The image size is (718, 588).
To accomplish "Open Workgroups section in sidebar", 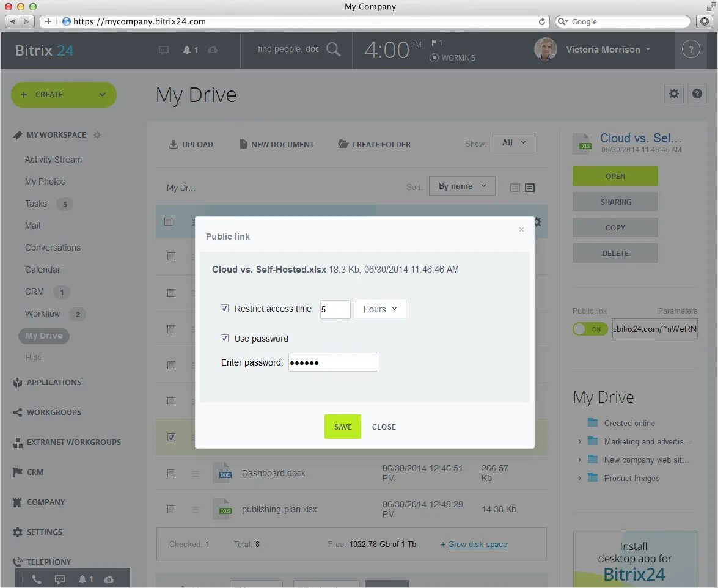I will [54, 412].
